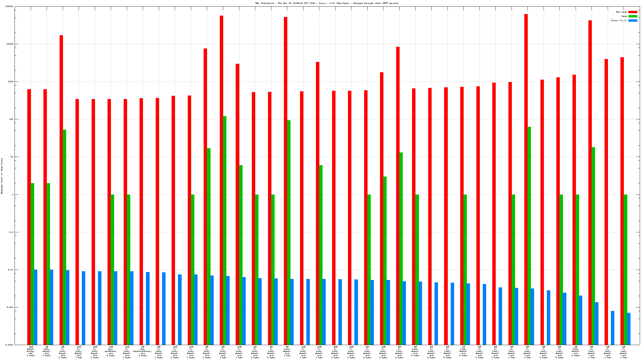Click the blue bar above ips.backscatterer.org
Screen dimensions: 644x362
(x=148, y=308)
